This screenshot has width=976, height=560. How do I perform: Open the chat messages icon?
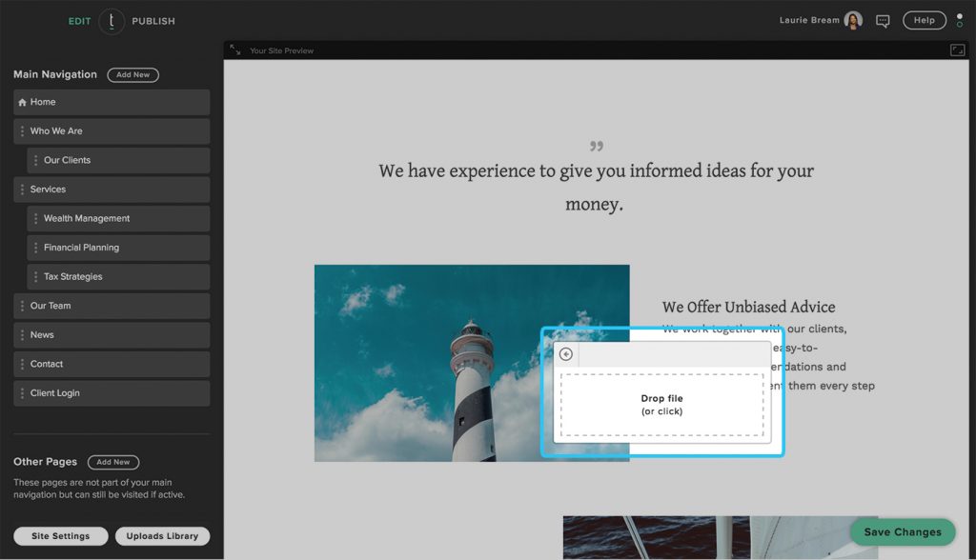click(883, 21)
